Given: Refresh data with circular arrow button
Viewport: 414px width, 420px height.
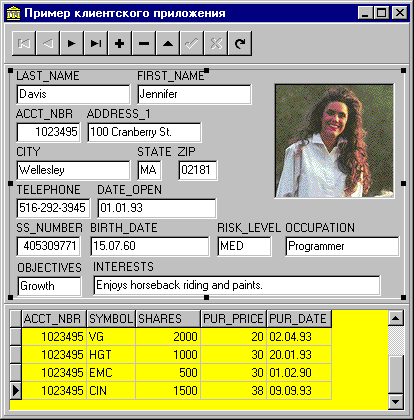Looking at the screenshot, I should pyautogui.click(x=240, y=43).
